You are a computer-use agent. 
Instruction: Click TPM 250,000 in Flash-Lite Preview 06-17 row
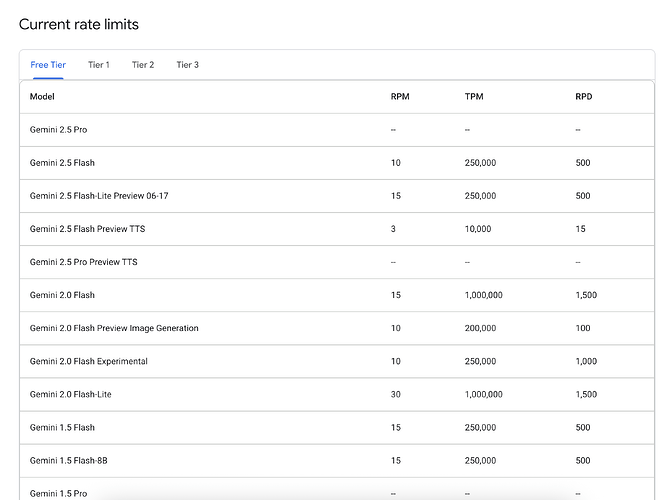coord(480,196)
